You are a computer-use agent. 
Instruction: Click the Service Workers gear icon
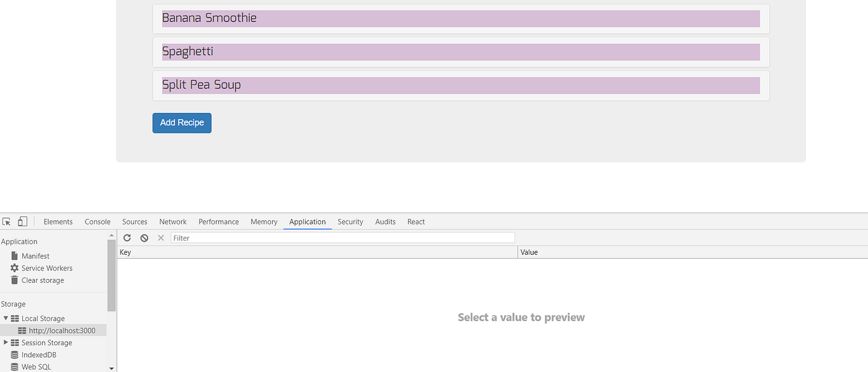(14, 268)
